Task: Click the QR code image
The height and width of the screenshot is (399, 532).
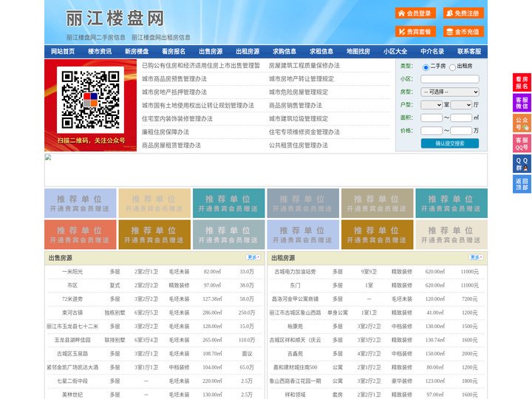Action: pyautogui.click(x=91, y=100)
